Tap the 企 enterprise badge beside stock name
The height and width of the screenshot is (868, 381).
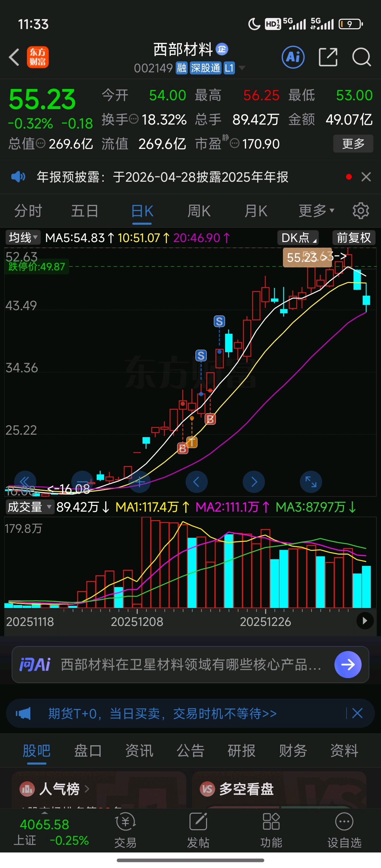tap(222, 49)
